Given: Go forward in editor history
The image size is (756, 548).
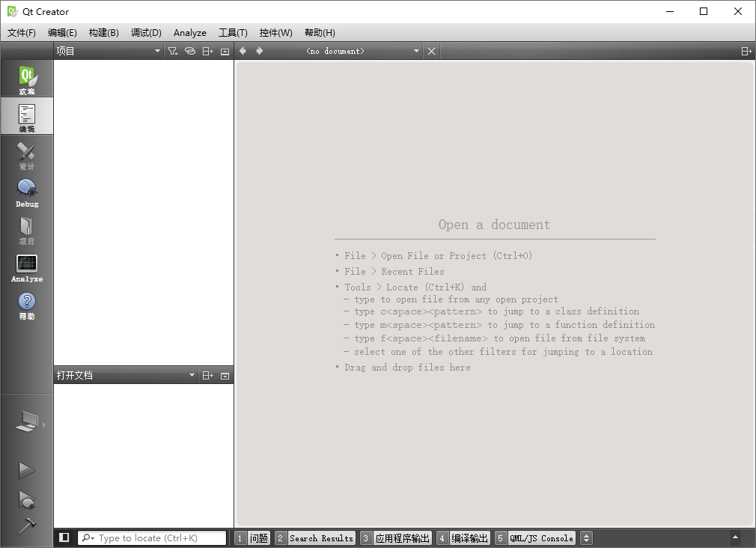Looking at the screenshot, I should 260,51.
